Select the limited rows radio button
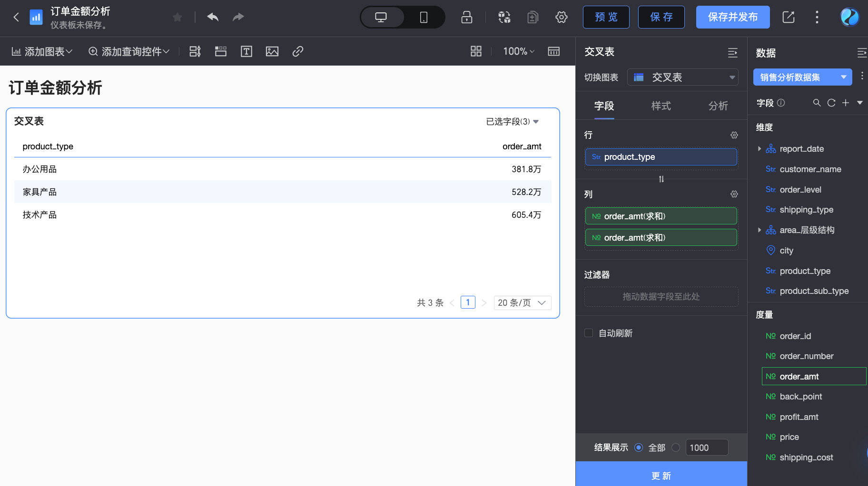Image resolution: width=868 pixels, height=486 pixels. pos(676,447)
